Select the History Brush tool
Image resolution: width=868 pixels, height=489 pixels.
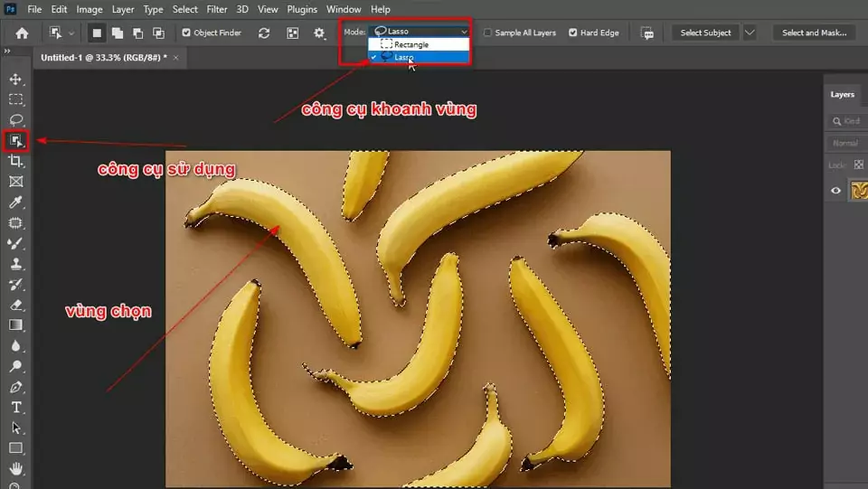[x=15, y=285]
